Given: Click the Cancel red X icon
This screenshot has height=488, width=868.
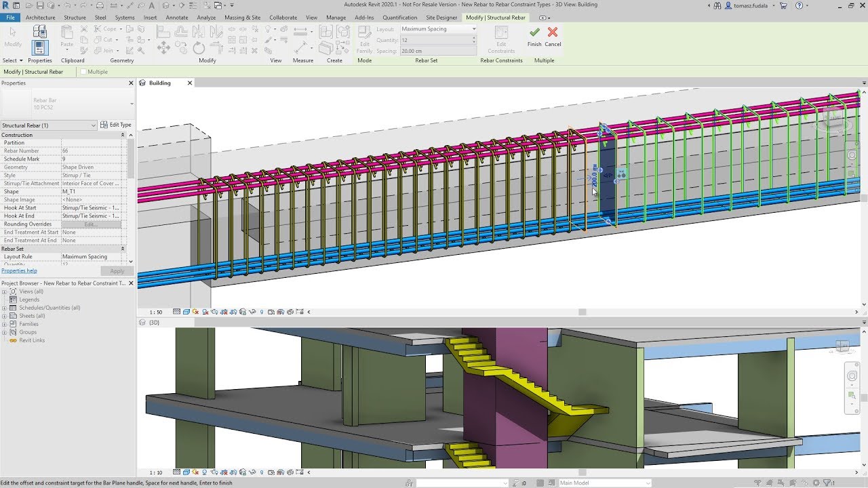Looking at the screenshot, I should (553, 33).
